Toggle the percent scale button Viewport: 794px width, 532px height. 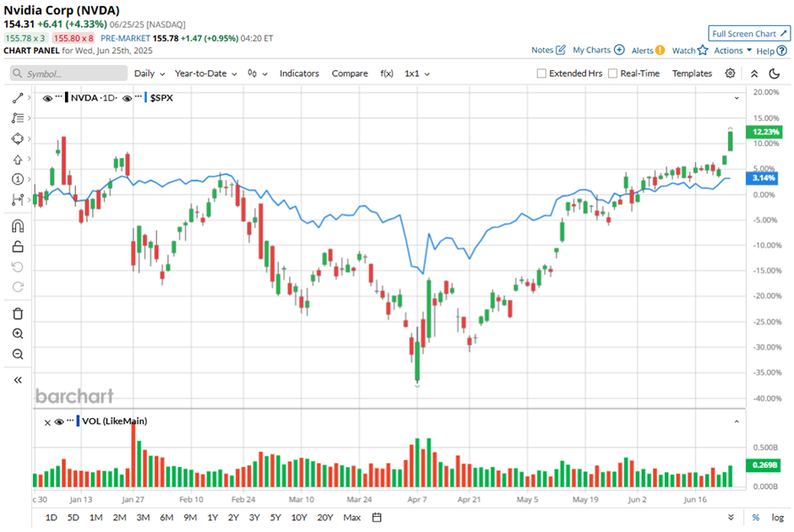[755, 518]
